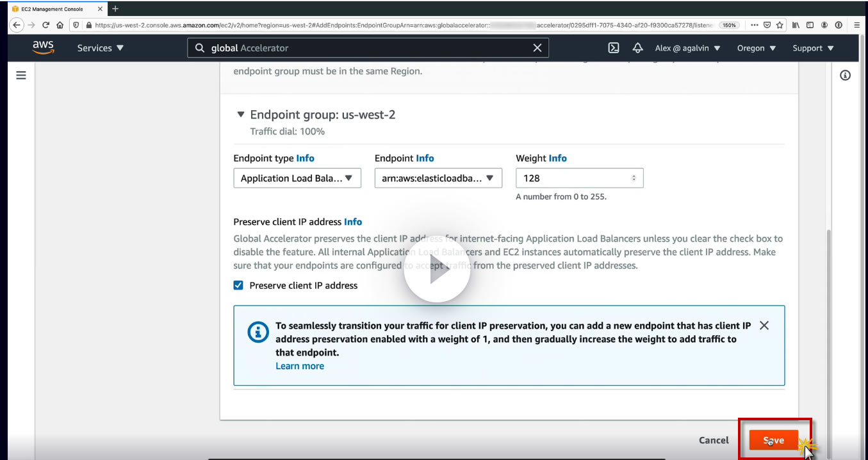The image size is (868, 460).
Task: Open the Endpoint type dropdown
Action: tap(297, 178)
